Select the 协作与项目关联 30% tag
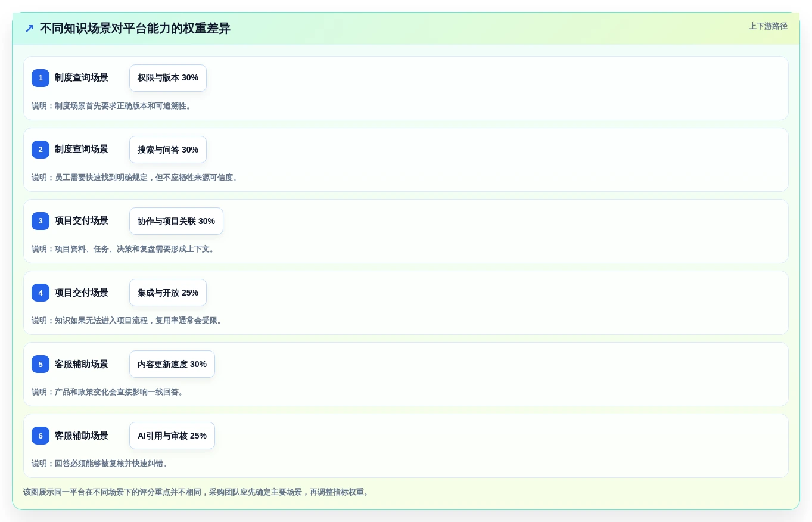Image resolution: width=812 pixels, height=522 pixels. point(176,221)
